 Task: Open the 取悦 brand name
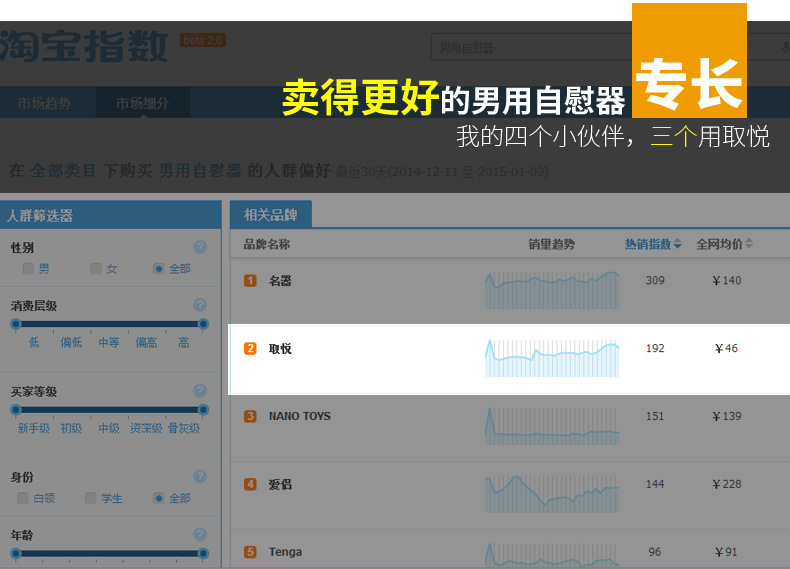(x=280, y=349)
